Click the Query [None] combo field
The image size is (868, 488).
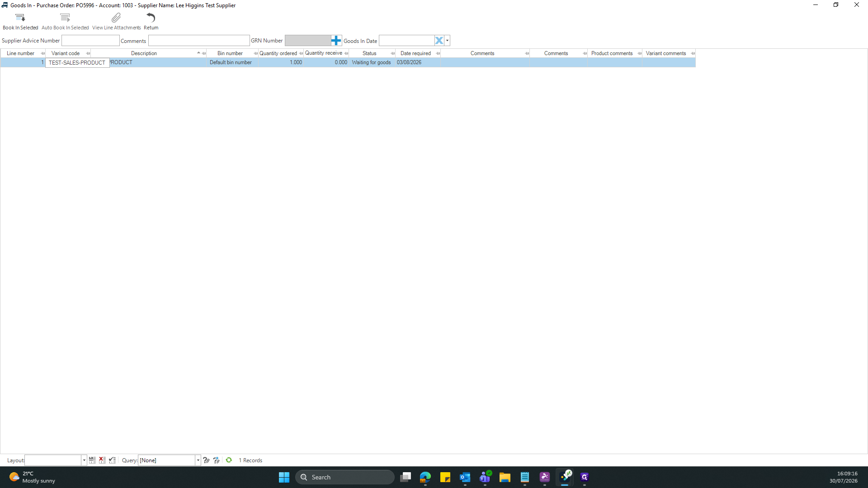166,460
